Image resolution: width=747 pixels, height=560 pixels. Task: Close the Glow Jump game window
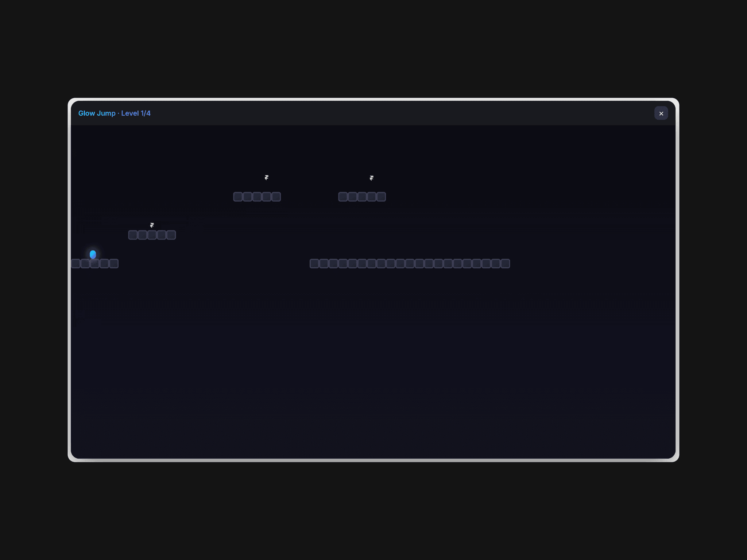661,113
